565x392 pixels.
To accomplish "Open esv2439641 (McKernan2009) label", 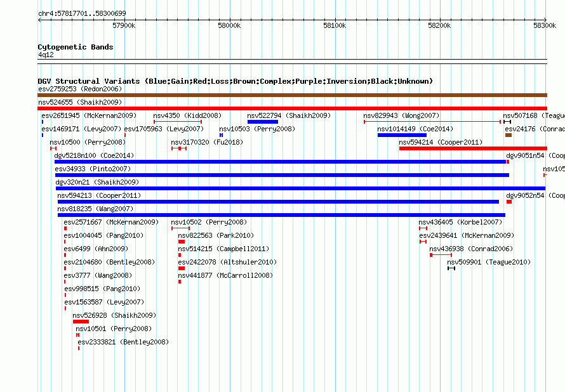I will pos(467,235).
